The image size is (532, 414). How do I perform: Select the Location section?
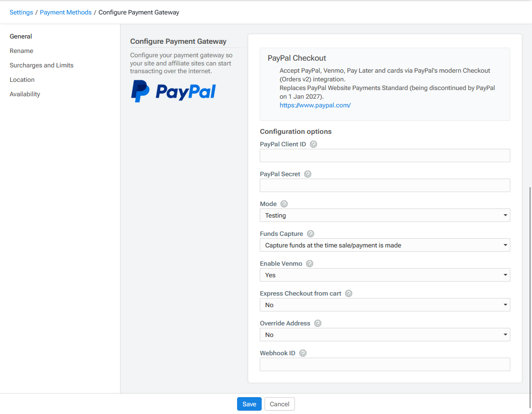22,80
